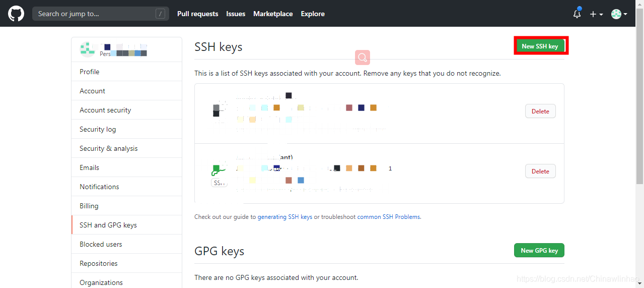The width and height of the screenshot is (644, 288).
Task: Select Account security in settings sidebar
Action: [x=105, y=110]
